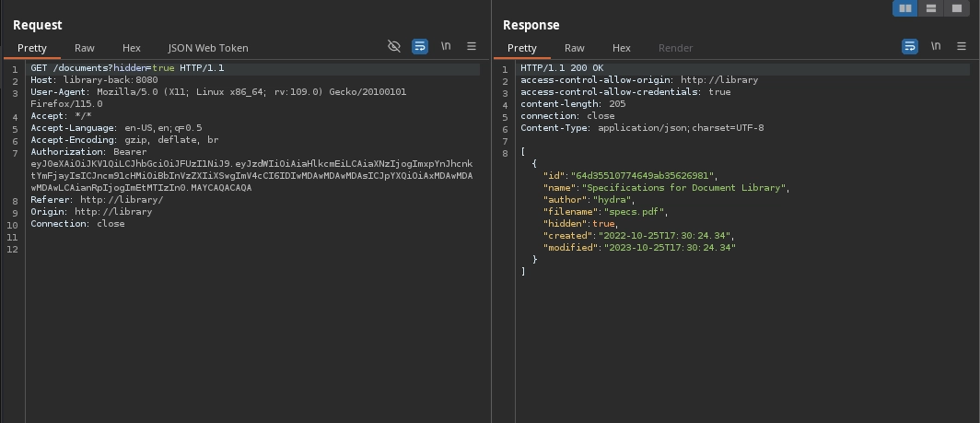This screenshot has width=980, height=423.
Task: Select the Request Pretty tab
Action: [31, 48]
